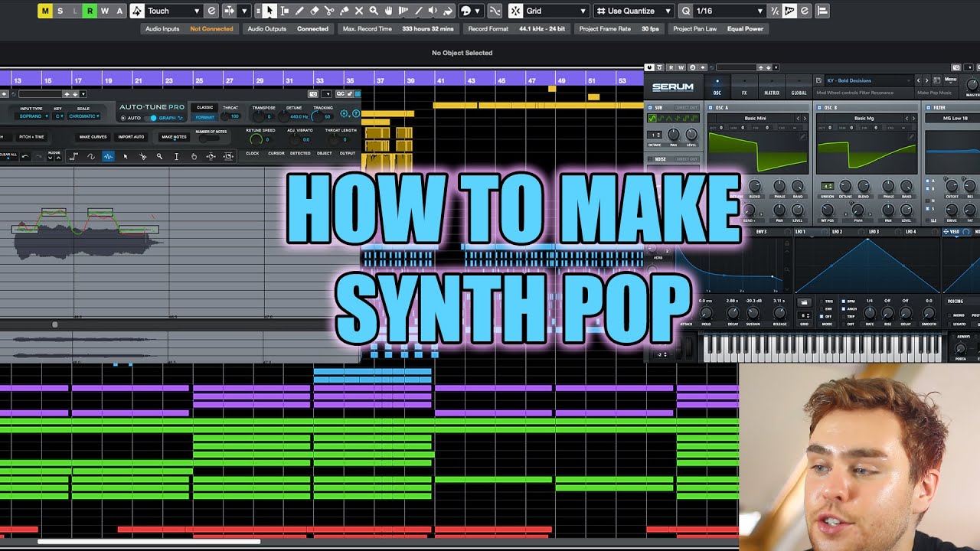
Task: Select the Auto-Tune I-beam range tool
Action: click(x=176, y=156)
